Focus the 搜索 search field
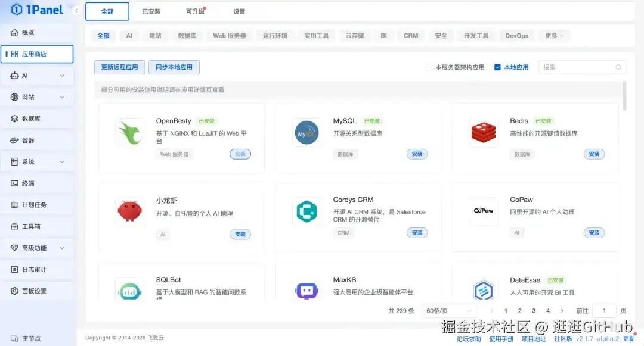Image resolution: width=644 pixels, height=346 pixels. [583, 67]
